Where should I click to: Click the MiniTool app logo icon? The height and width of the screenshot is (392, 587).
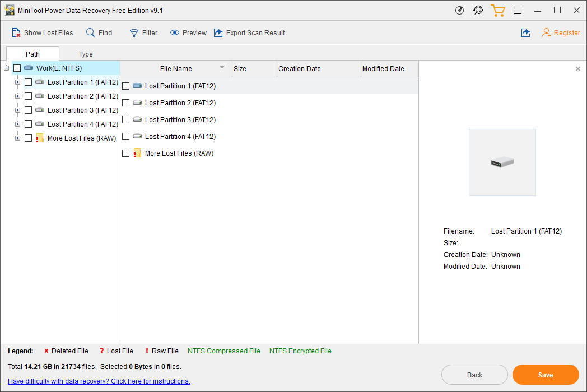tap(10, 10)
